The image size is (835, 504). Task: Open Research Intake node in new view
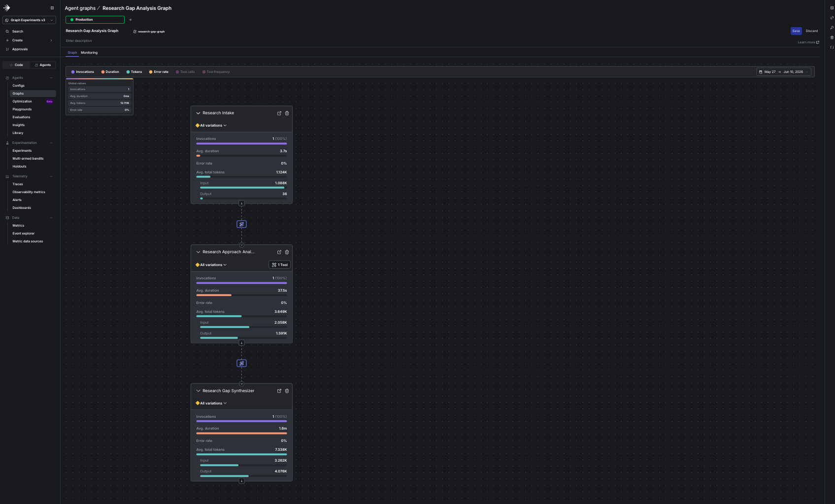[x=279, y=113]
